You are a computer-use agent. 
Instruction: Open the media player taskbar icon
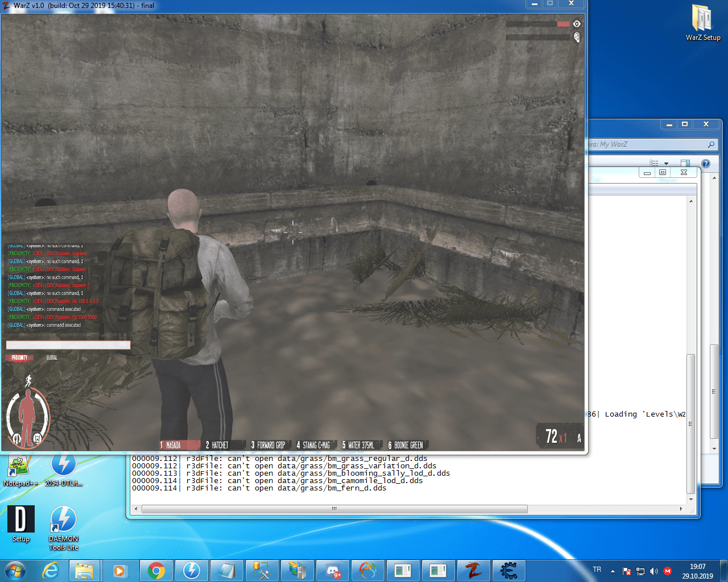119,571
